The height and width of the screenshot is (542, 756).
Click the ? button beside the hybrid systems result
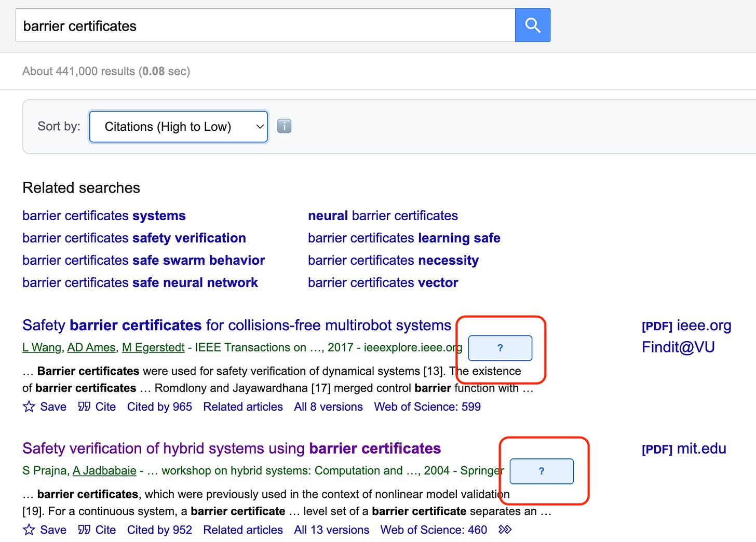point(542,471)
